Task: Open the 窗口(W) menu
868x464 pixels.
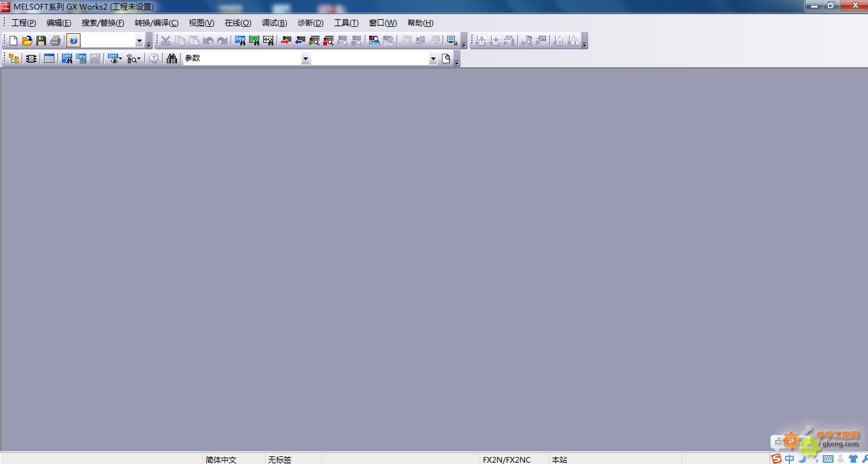Action: (383, 23)
